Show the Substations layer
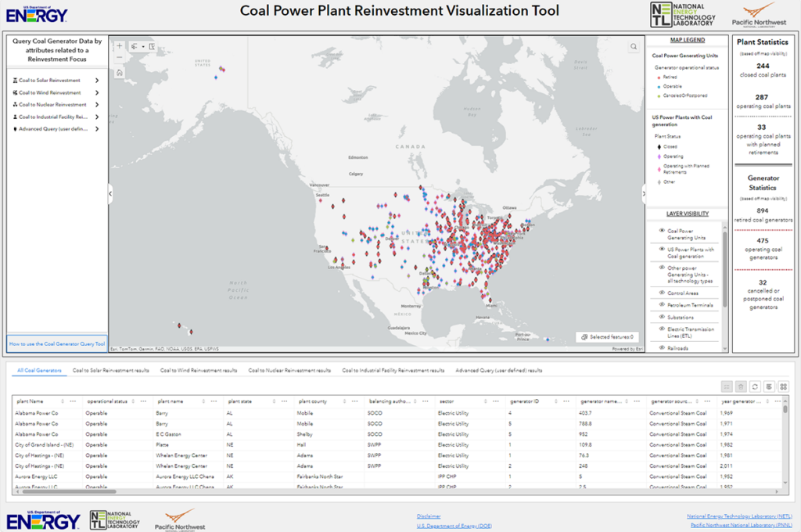Viewport: 801px width, 532px height. point(662,317)
